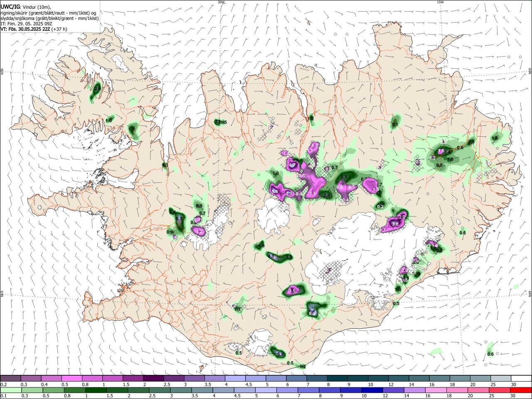Click the "VT: Fös. 30.05.2025 22Z (+37 h)" line
This screenshot has width=532, height=399.
pos(34,29)
